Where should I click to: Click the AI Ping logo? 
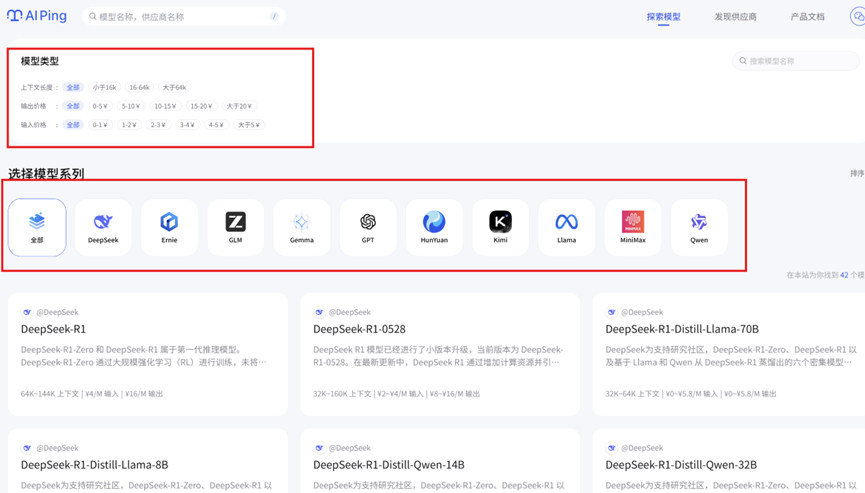click(37, 16)
